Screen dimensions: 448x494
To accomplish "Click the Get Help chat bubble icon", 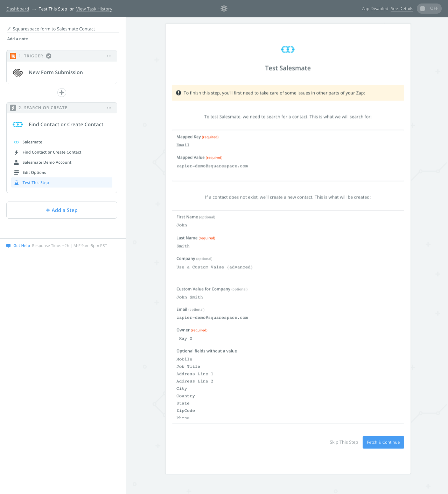I will pos(8,246).
